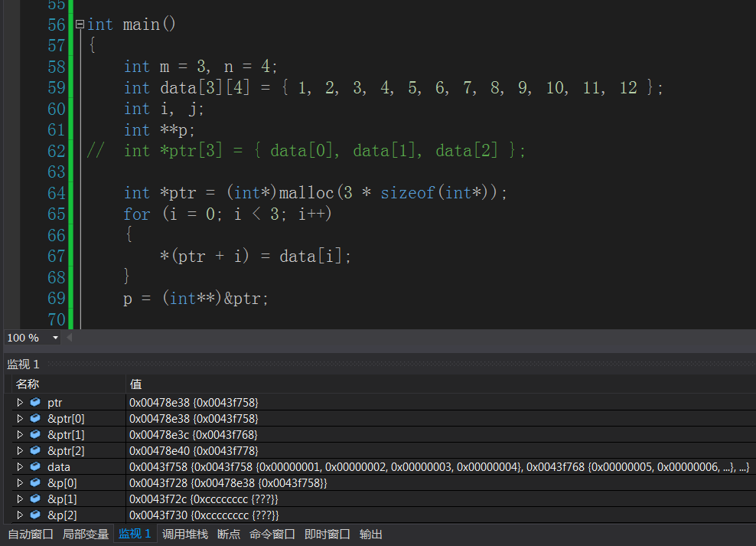Switch to the 自动窗口 tab
The width and height of the screenshot is (756, 546).
click(x=31, y=535)
